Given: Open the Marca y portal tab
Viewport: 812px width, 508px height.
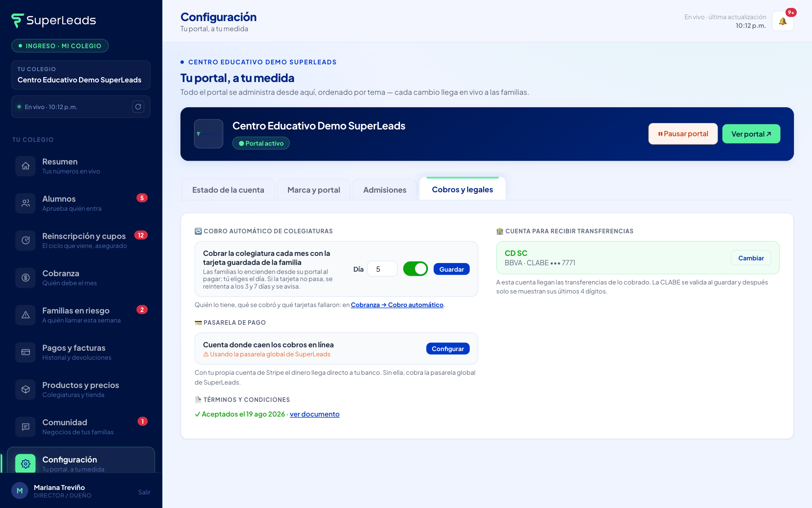Looking at the screenshot, I should point(314,190).
